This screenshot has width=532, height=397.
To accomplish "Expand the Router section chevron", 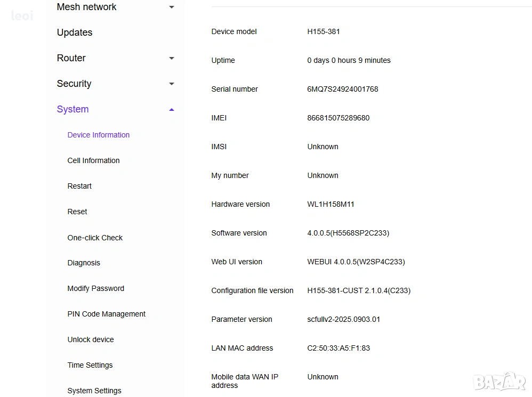I will [x=171, y=58].
